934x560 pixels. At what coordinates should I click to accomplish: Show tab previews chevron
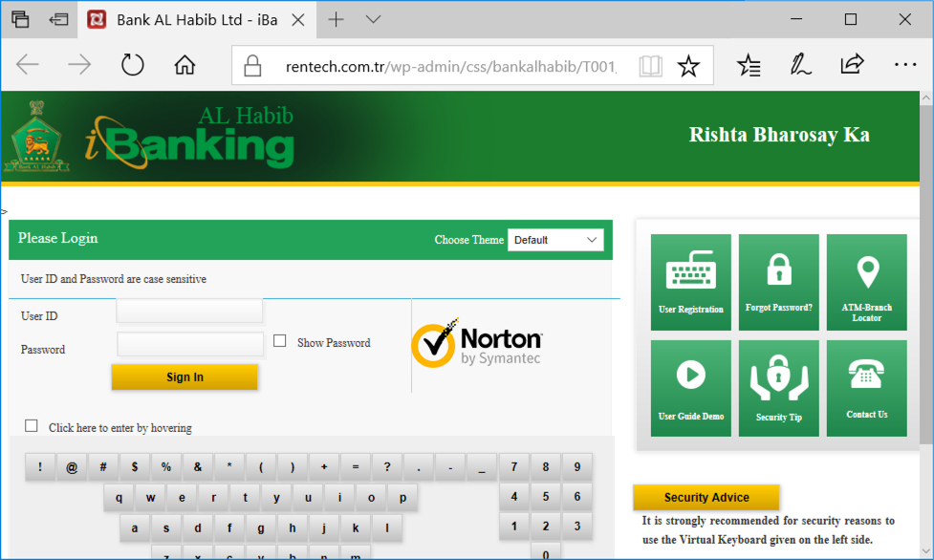coord(374,20)
